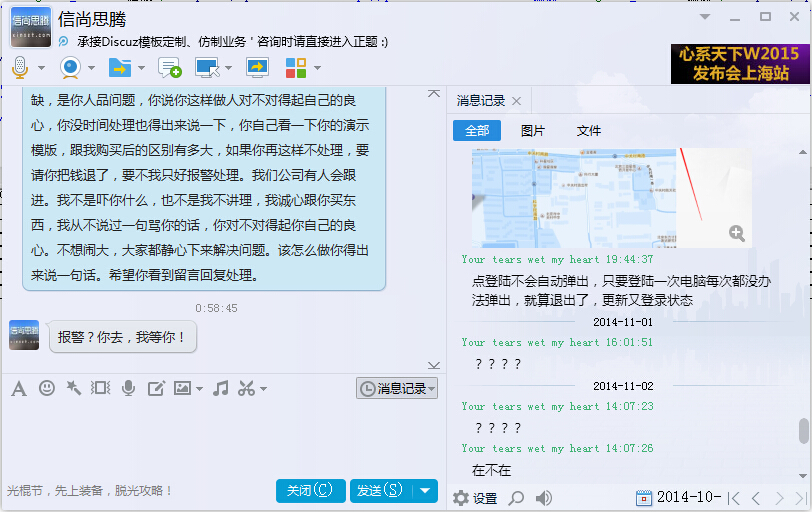Create discussion group chat icon
Viewport: 812px width, 512px height.
[170, 68]
